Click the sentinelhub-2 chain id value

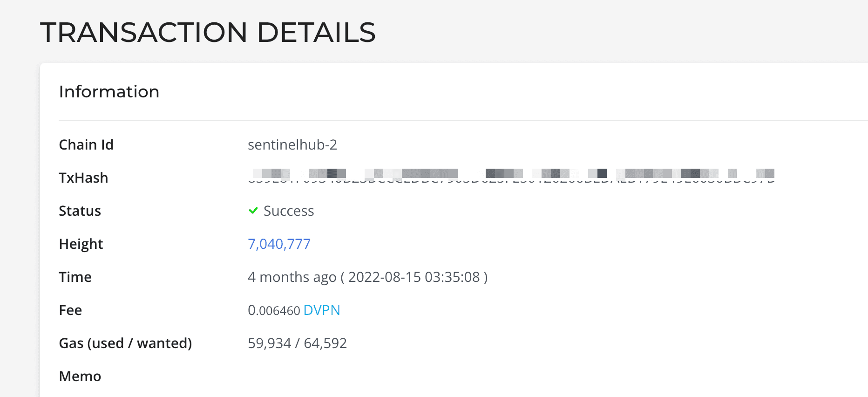[x=292, y=145]
